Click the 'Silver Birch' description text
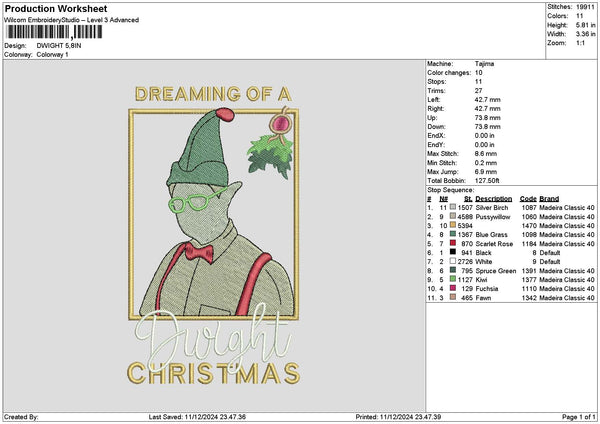Viewport: 600px width, 424px height. 492,207
